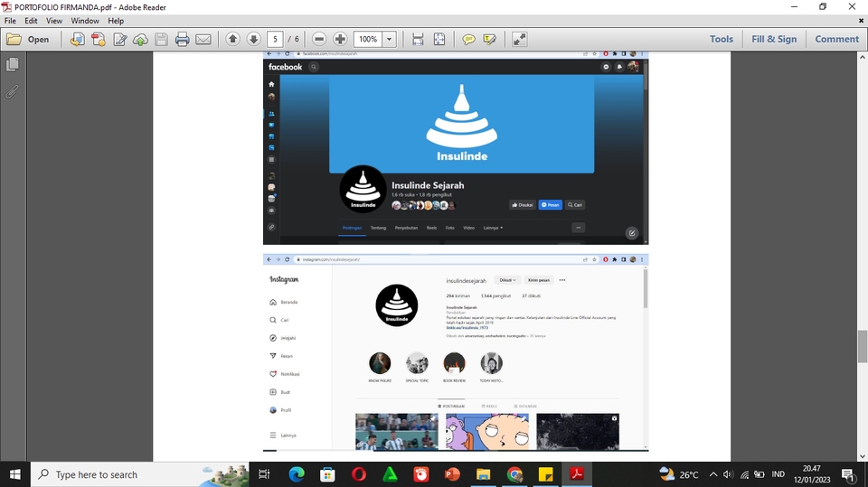Open Task View on the taskbar

[264, 474]
